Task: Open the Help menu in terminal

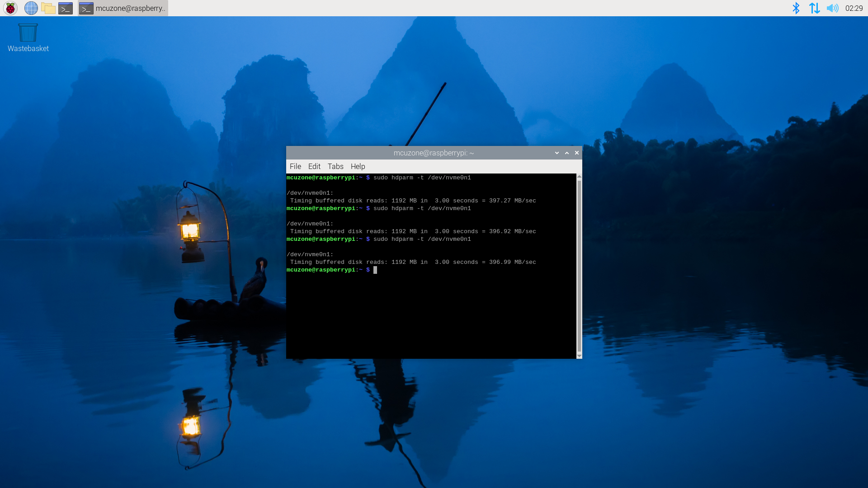Action: click(358, 166)
